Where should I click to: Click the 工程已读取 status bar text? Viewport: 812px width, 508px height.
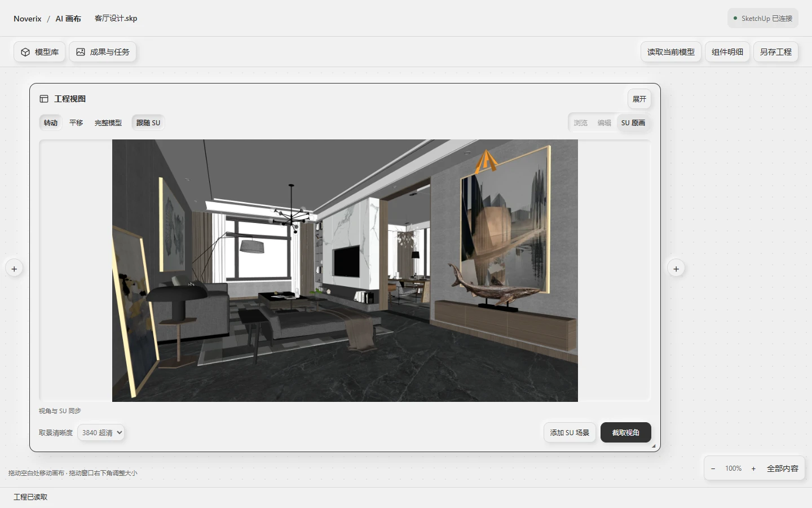pyautogui.click(x=30, y=497)
